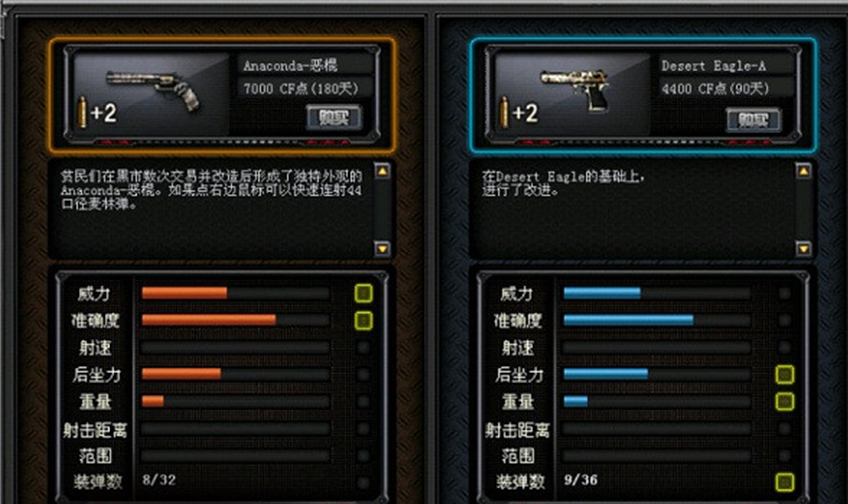Click the orange 准确度 bar of Anaconda
The width and height of the screenshot is (848, 504).
coord(209,320)
